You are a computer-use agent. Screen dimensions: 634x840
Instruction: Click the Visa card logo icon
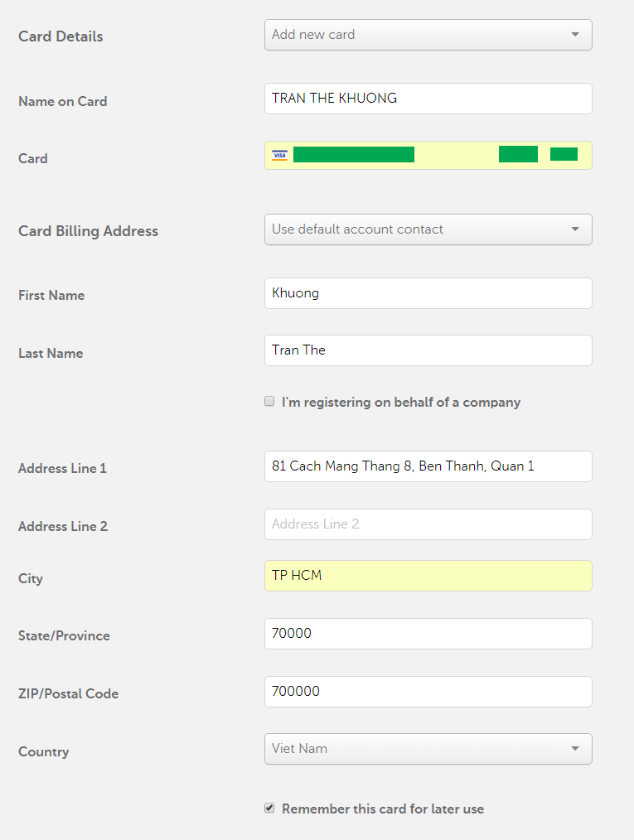pos(280,156)
